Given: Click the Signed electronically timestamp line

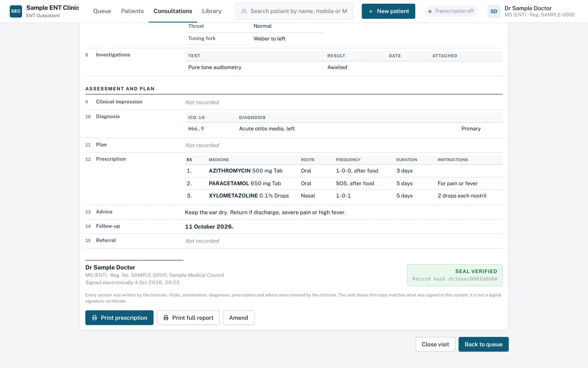Looking at the screenshot, I should point(132,283).
